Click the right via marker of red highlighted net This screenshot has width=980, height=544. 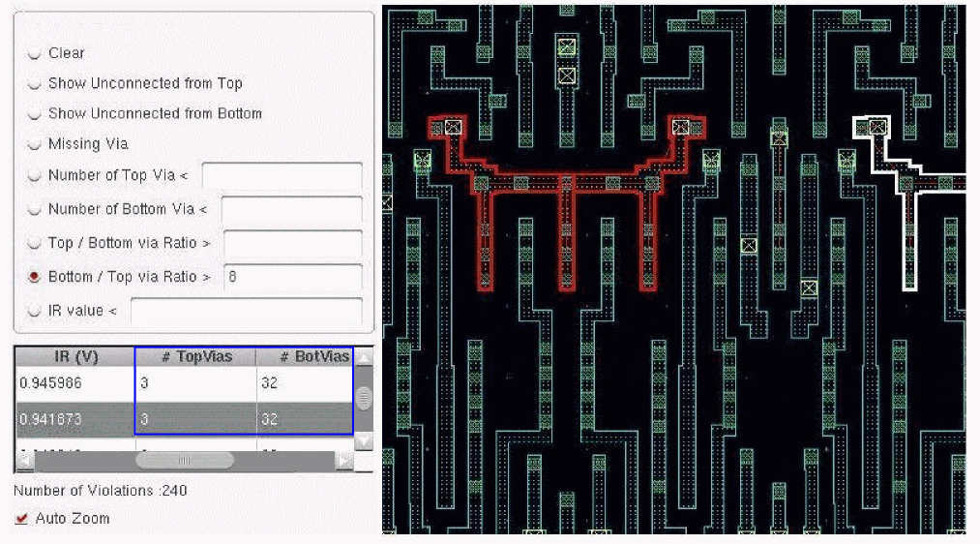[x=681, y=128]
